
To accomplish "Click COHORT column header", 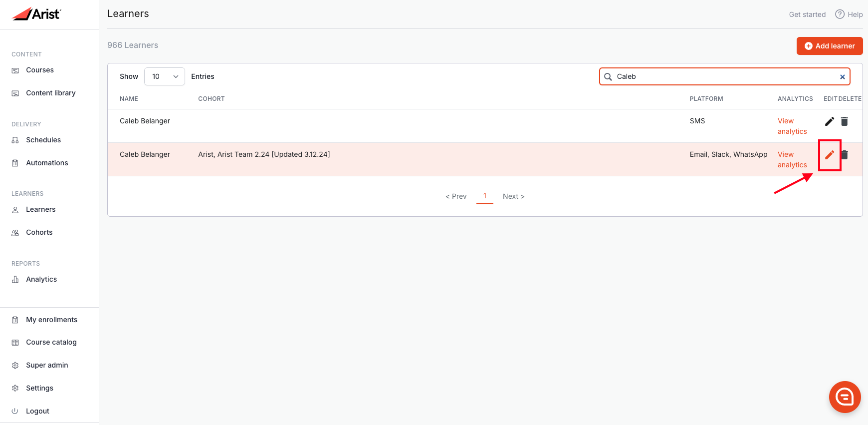I will [212, 99].
